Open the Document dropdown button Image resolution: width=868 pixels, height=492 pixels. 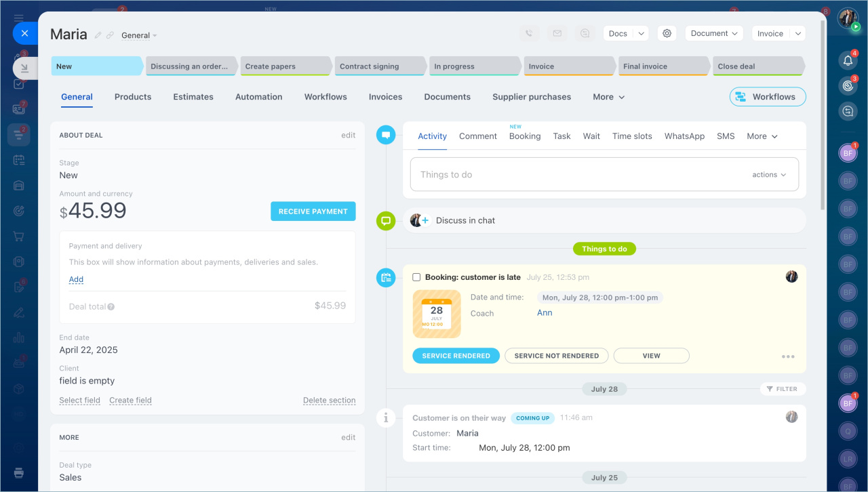click(713, 33)
